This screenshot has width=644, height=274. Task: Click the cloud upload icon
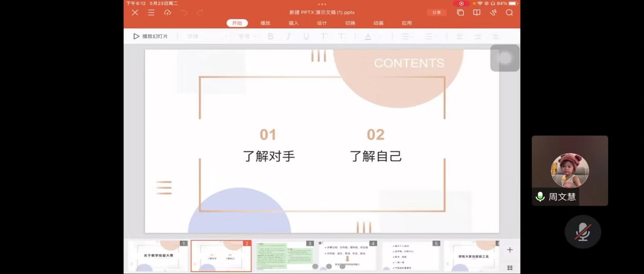[x=167, y=13]
